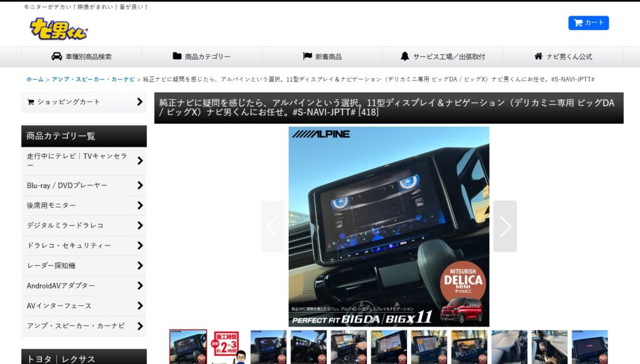Select the ninth product thumbnail
This screenshot has width=640, height=364.
[x=509, y=347]
